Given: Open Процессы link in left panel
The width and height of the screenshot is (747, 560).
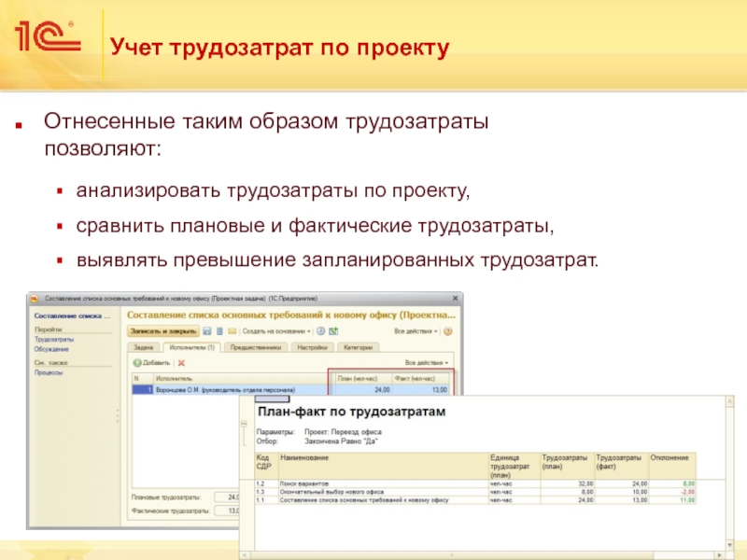Looking at the screenshot, I should coord(49,372).
